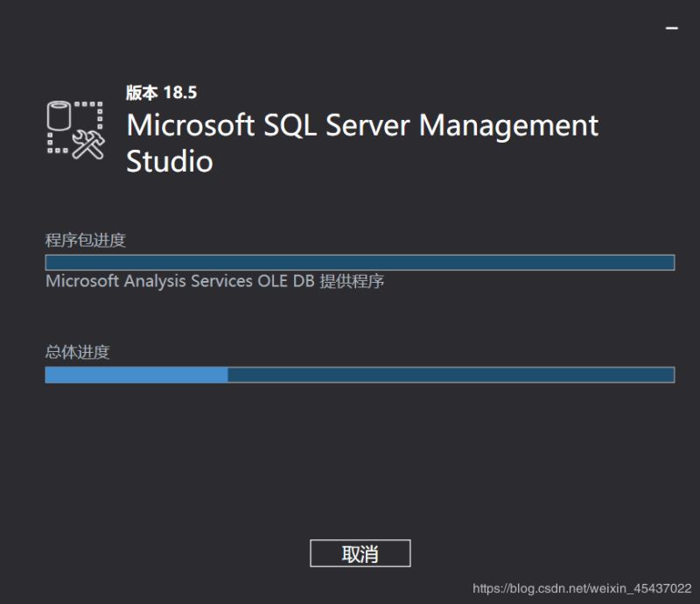This screenshot has height=604, width=700.
Task: Click the word Studio in the title
Action: (x=170, y=161)
